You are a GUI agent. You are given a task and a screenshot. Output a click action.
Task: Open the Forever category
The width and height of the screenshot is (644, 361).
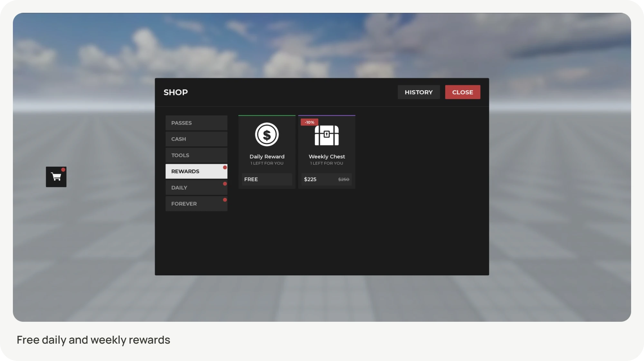point(196,204)
